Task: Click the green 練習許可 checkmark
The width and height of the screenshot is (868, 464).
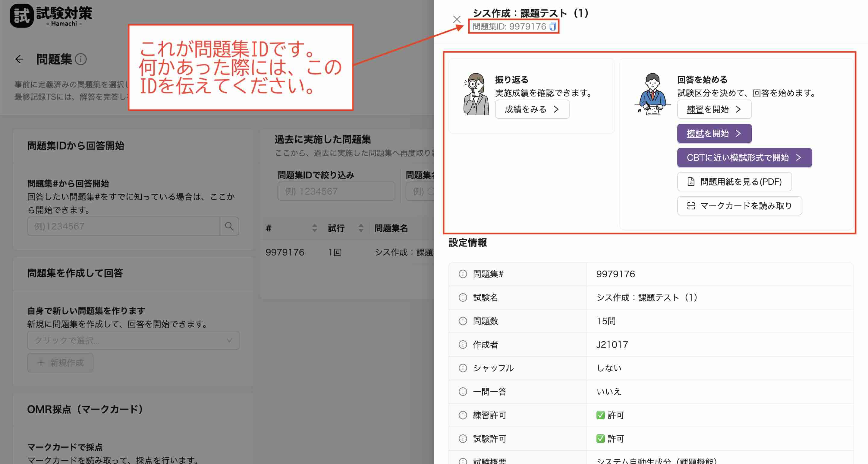Action: pos(600,415)
